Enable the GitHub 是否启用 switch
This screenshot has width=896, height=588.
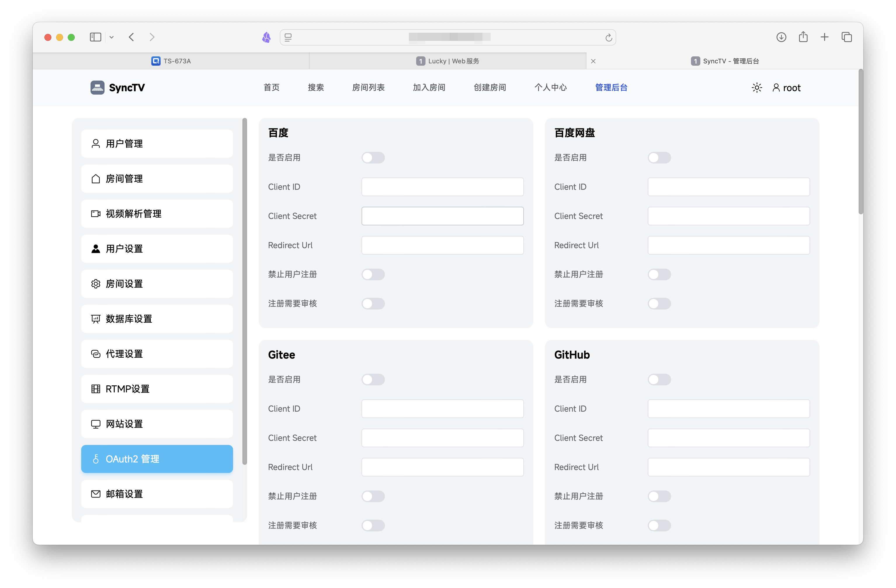(x=659, y=379)
